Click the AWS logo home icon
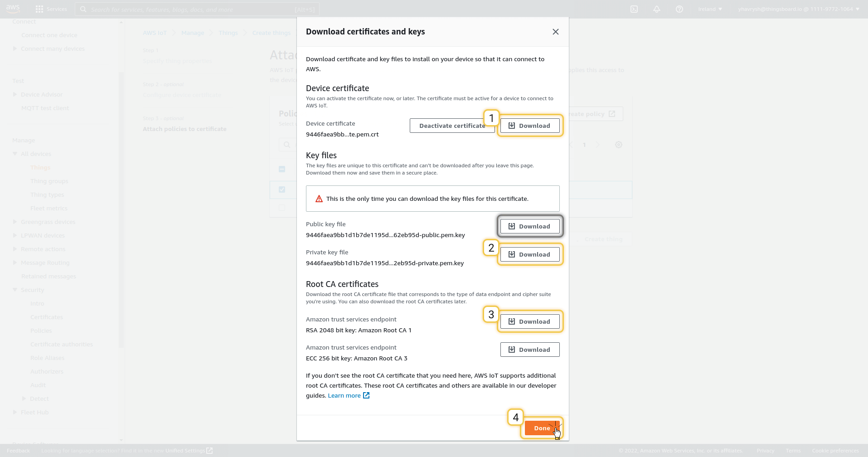This screenshot has width=868, height=457. [13, 8]
